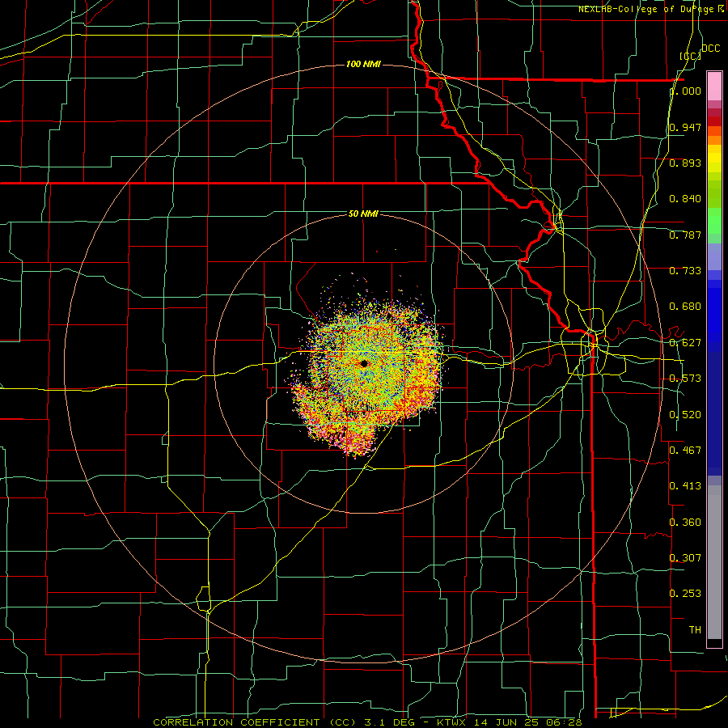Click the (CC) legend heading
Screen dimensions: 728x728
pos(690,56)
